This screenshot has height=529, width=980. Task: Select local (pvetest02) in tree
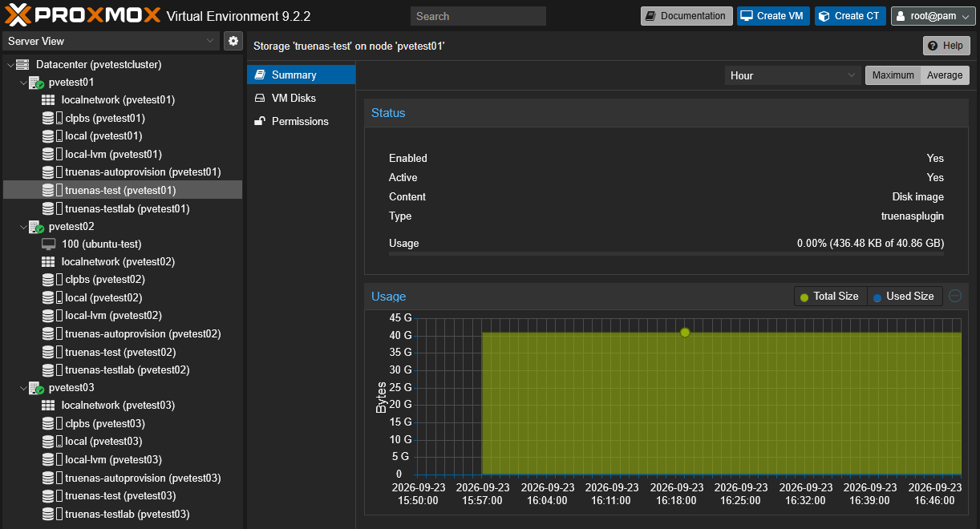(x=123, y=297)
